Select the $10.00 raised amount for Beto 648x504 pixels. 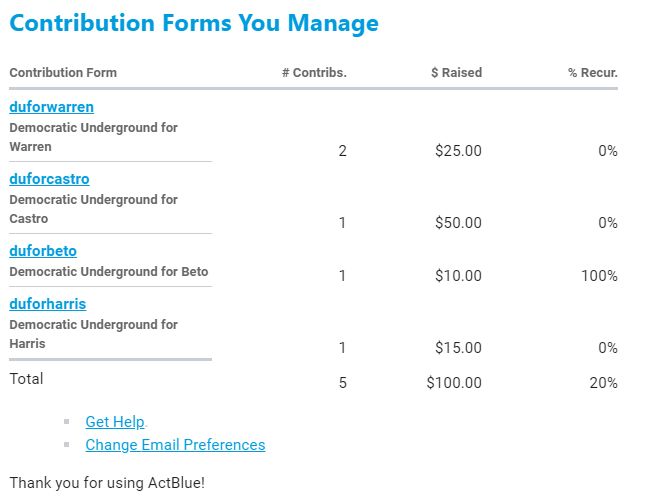[x=458, y=275]
